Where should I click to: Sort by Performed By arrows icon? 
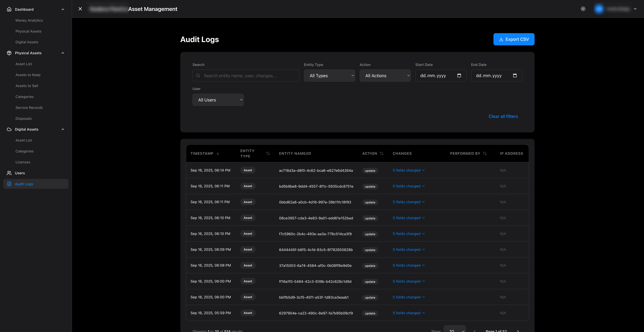[485, 154]
